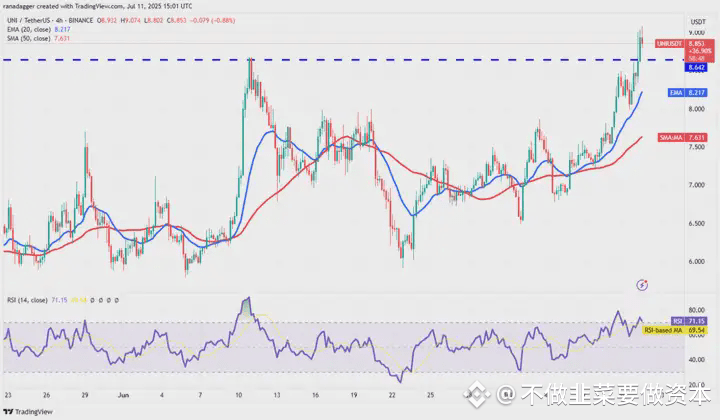This screenshot has height=420, width=720.
Task: Click the 10 date label on time axis
Action: coord(238,395)
